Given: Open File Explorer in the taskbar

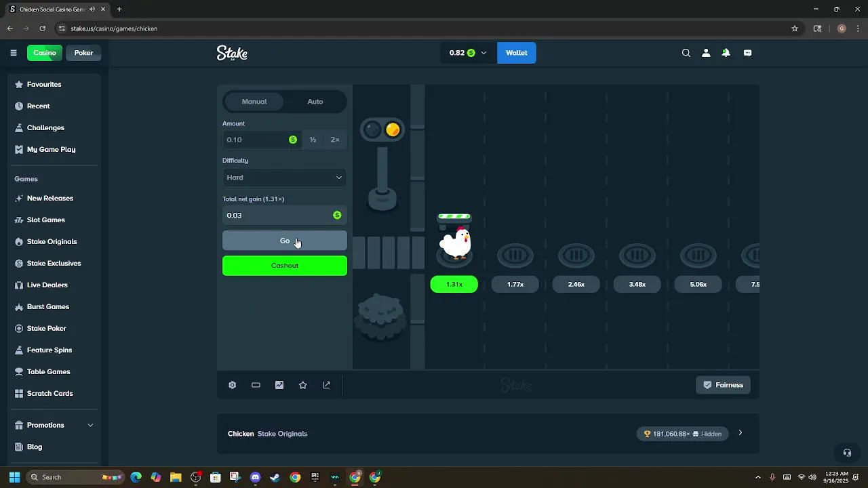Looking at the screenshot, I should click(176, 477).
